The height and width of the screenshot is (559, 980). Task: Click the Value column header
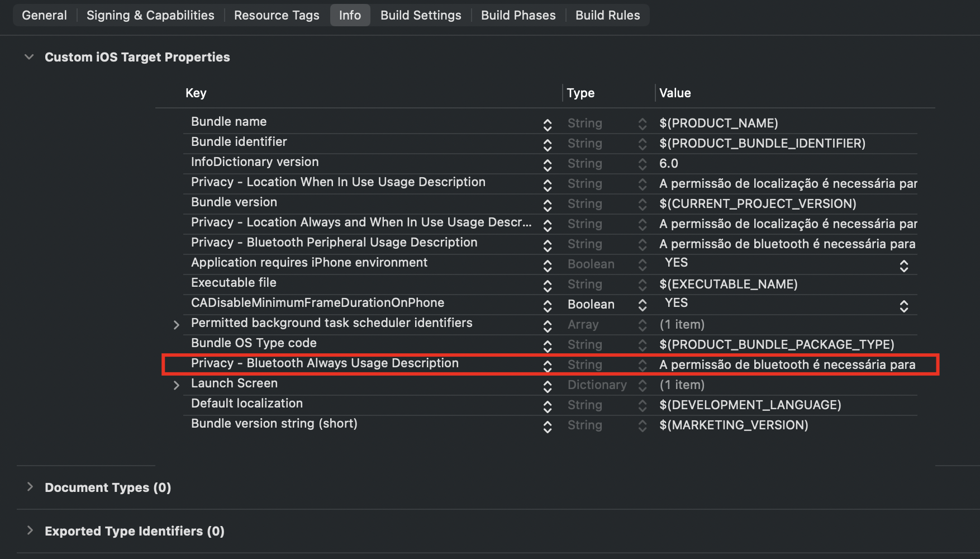675,93
